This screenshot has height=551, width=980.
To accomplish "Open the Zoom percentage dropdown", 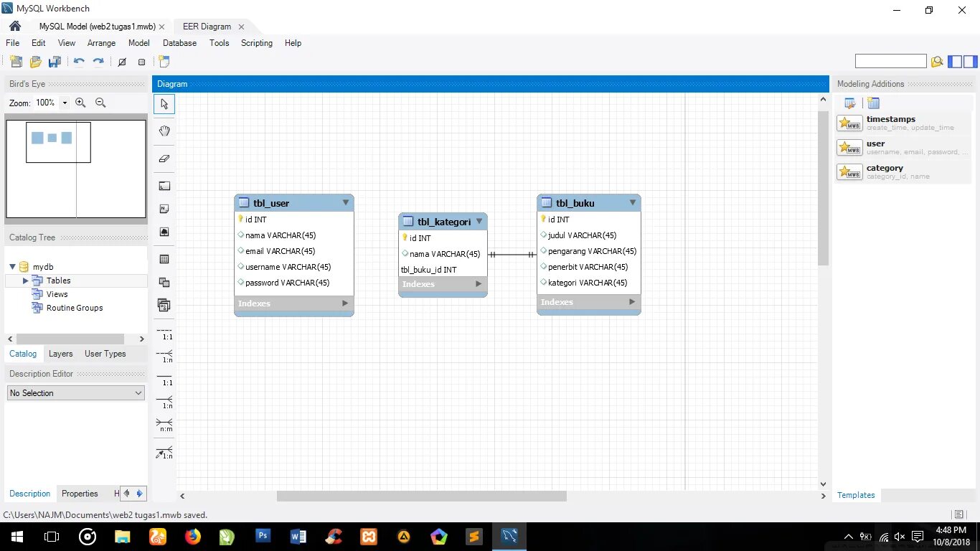I will pyautogui.click(x=65, y=103).
